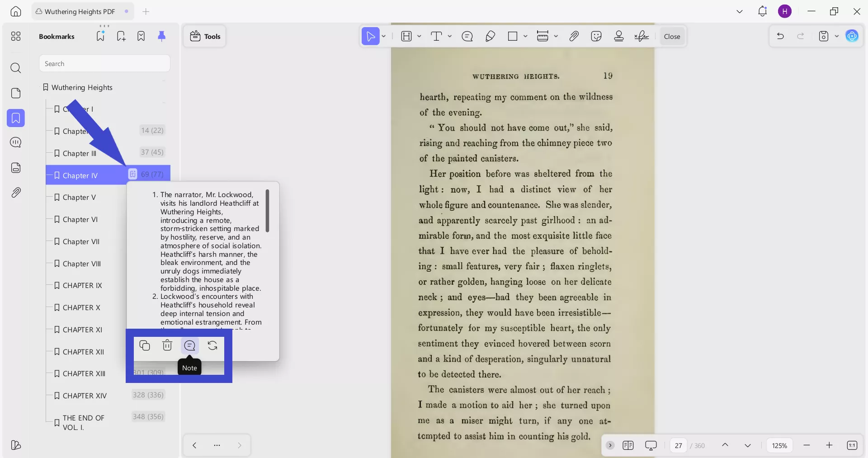
Task: Pin the Bookmarks panel
Action: [x=162, y=36]
